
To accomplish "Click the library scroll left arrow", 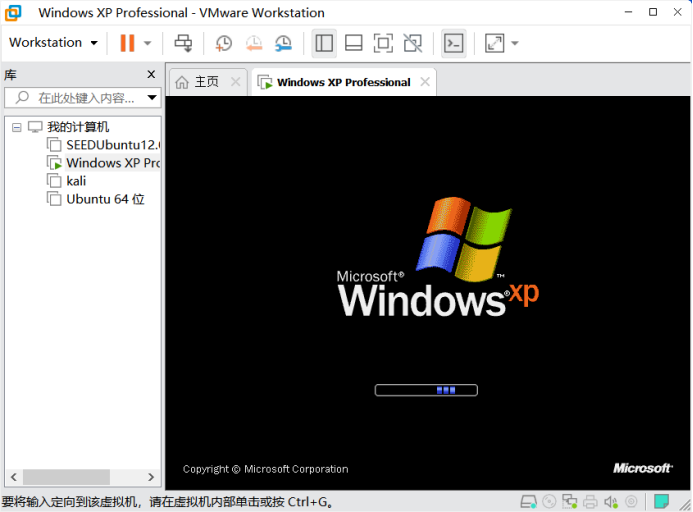I will pos(14,477).
